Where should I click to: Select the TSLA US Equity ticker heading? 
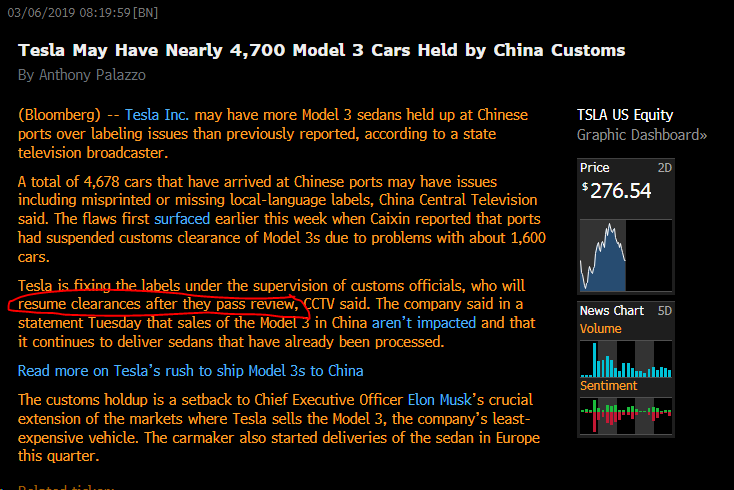pos(625,115)
